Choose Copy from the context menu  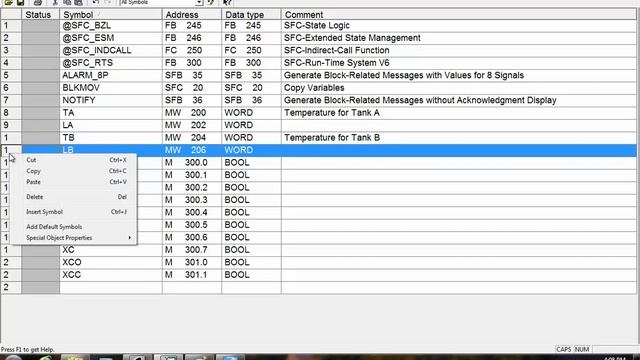[73, 171]
